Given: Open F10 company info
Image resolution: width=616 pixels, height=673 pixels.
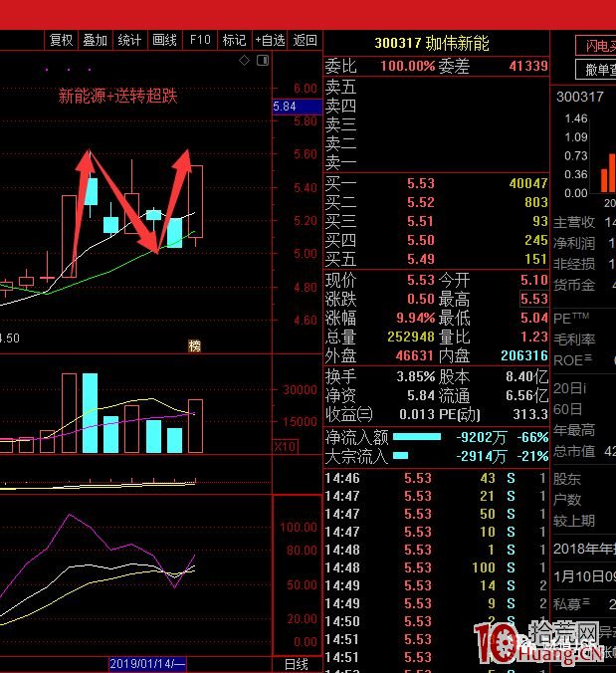Looking at the screenshot, I should [200, 41].
